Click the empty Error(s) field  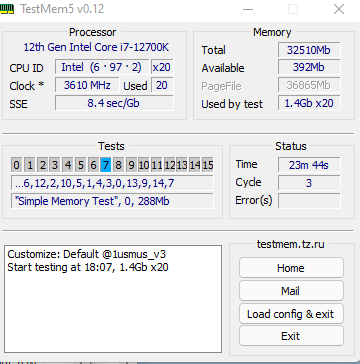click(309, 201)
